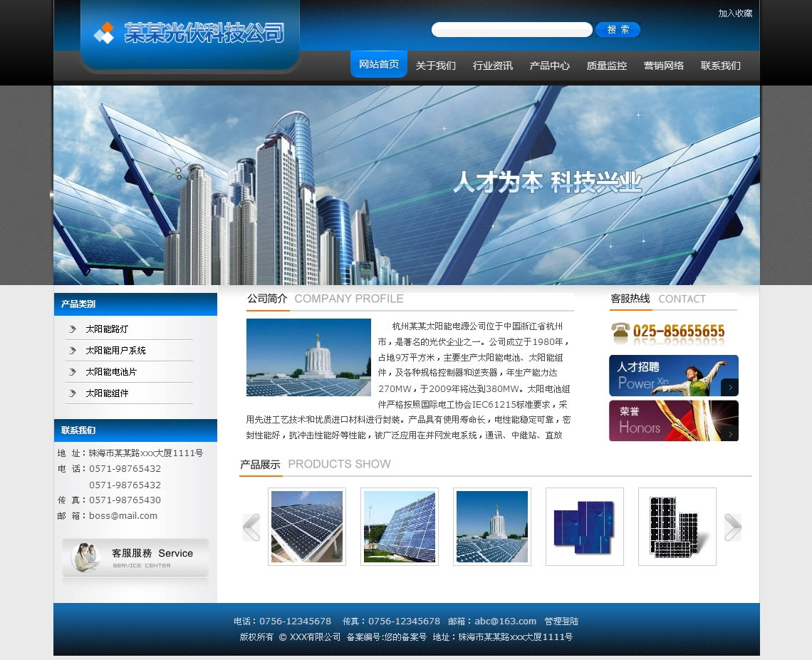Select 太阳能用户系统 product category
The height and width of the screenshot is (660, 812).
(x=115, y=351)
